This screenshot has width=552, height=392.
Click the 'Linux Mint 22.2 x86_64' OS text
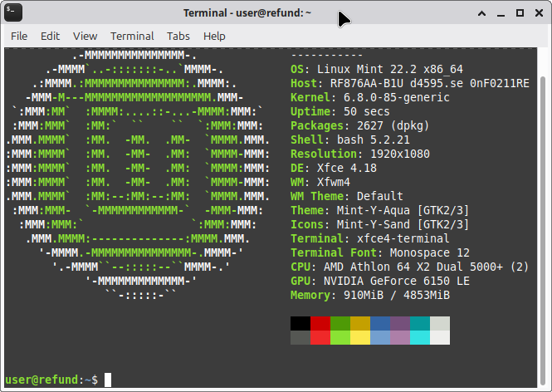389,70
